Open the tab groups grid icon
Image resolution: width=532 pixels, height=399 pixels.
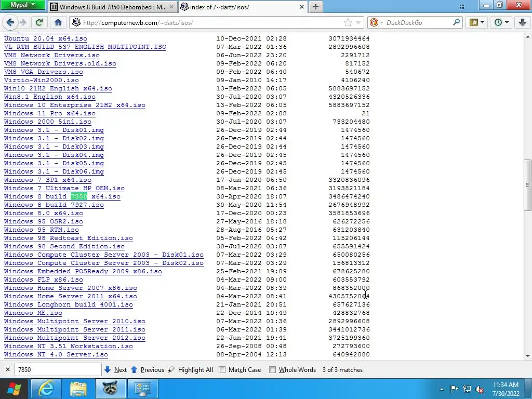coord(462,7)
